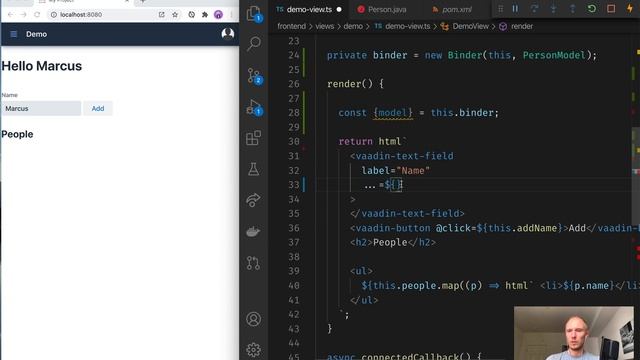Grab the debug toolbar drag handle
This screenshot has width=640, height=360.
500,9
